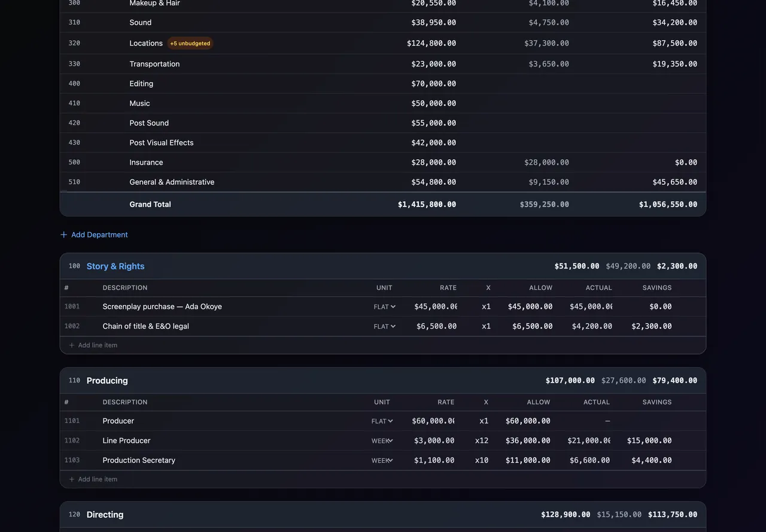Image resolution: width=766 pixels, height=532 pixels.
Task: Open unit dropdown for Production Secretary row
Action: (382, 461)
